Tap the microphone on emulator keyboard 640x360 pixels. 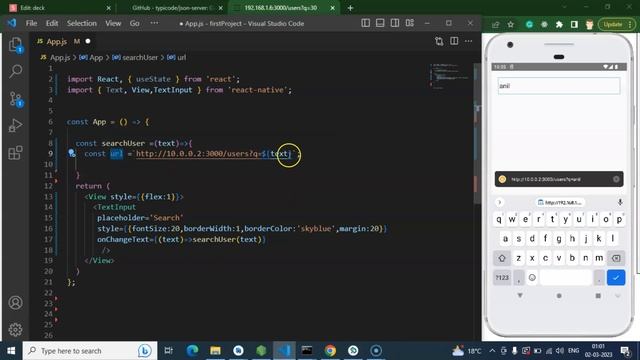[x=620, y=202]
